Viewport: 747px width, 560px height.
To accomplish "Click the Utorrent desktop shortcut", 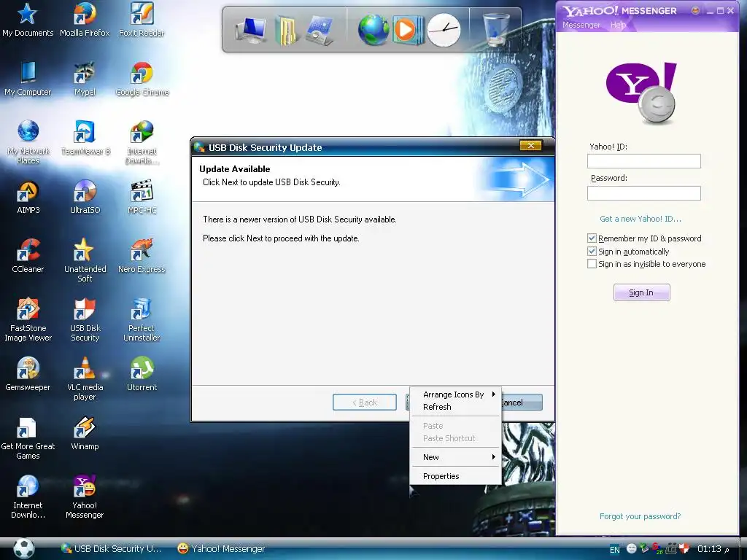I will click(142, 374).
